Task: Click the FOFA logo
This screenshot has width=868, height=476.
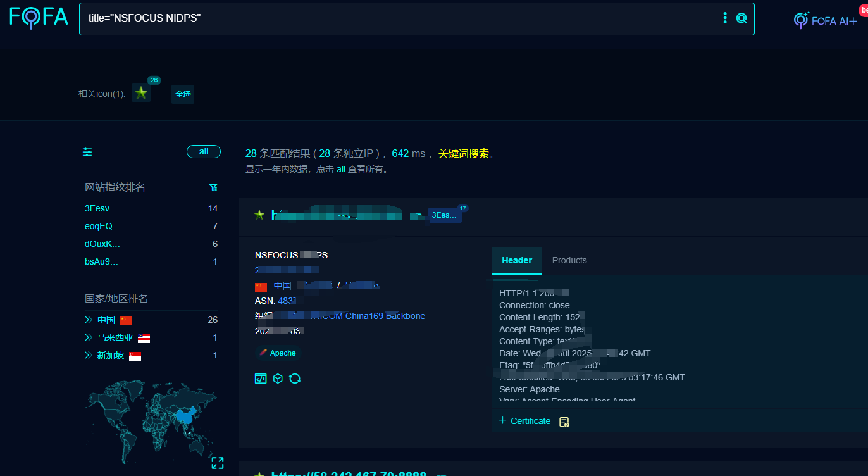Action: click(x=39, y=17)
